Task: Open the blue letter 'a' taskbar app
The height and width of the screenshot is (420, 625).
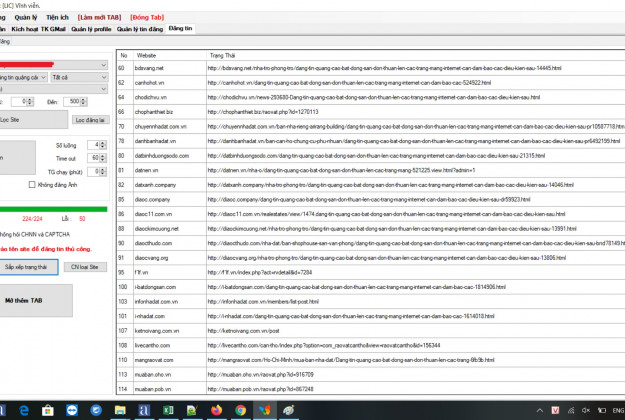Action: 144,410
